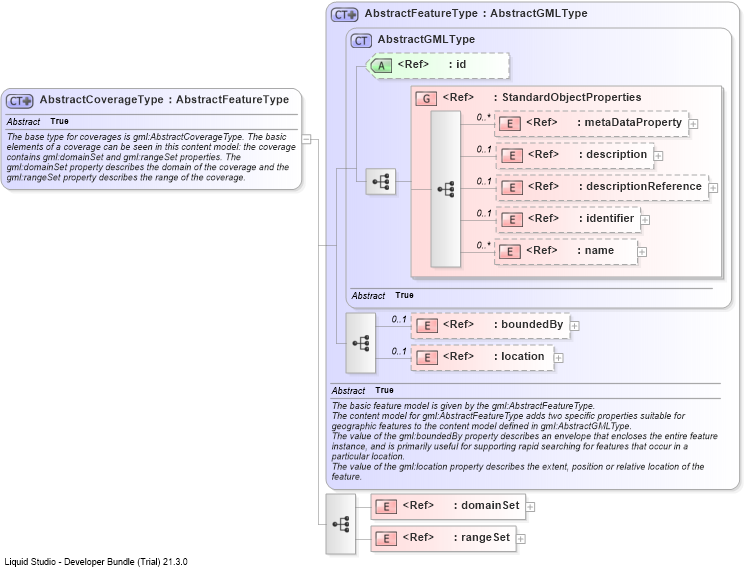Click the E icon of rangeSet element
The height and width of the screenshot is (567, 744).
tap(386, 539)
